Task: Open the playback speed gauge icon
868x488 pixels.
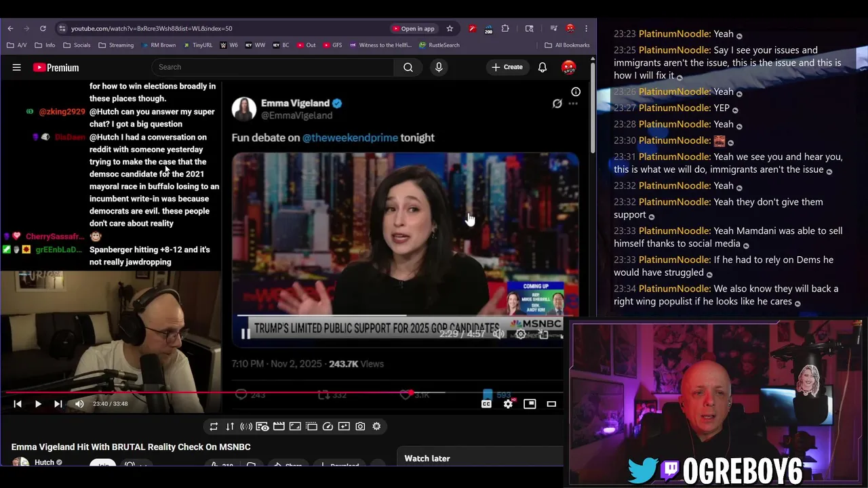Action: (x=328, y=426)
